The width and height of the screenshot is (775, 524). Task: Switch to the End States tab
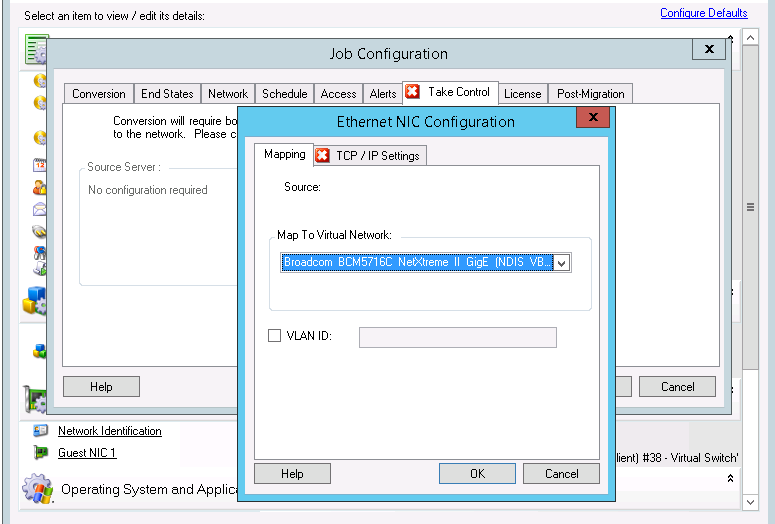click(167, 94)
